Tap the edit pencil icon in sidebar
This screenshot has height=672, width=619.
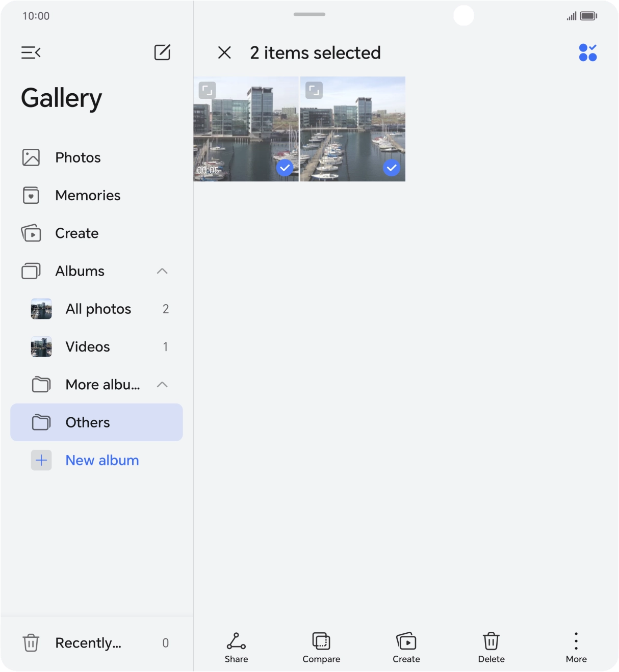(162, 52)
